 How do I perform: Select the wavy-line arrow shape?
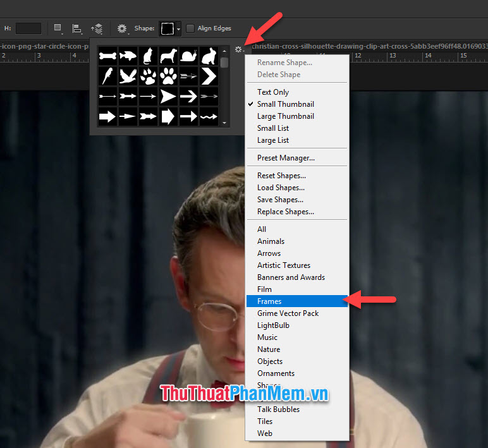pyautogui.click(x=209, y=117)
